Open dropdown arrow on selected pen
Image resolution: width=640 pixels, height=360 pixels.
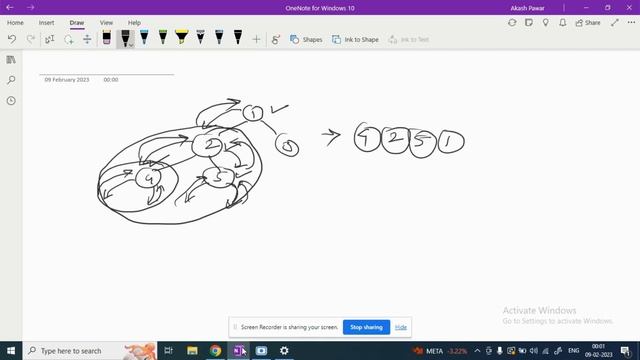pos(131,45)
